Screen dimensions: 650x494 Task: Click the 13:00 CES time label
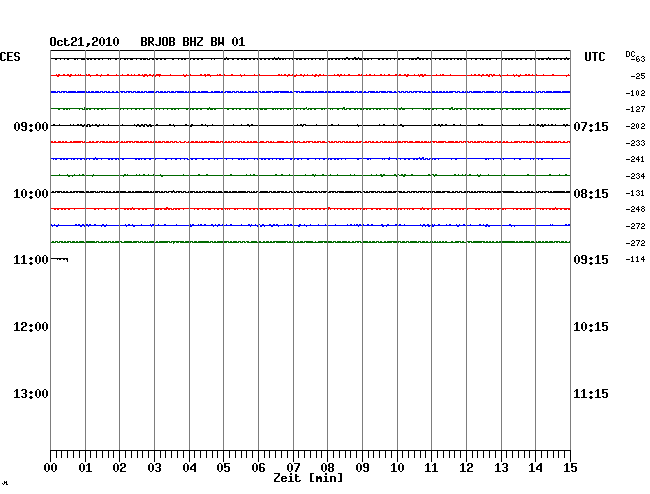31,394
